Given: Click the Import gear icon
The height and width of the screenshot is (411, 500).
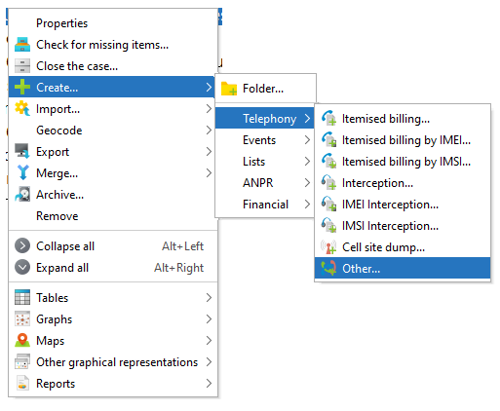Looking at the screenshot, I should pyautogui.click(x=22, y=109).
